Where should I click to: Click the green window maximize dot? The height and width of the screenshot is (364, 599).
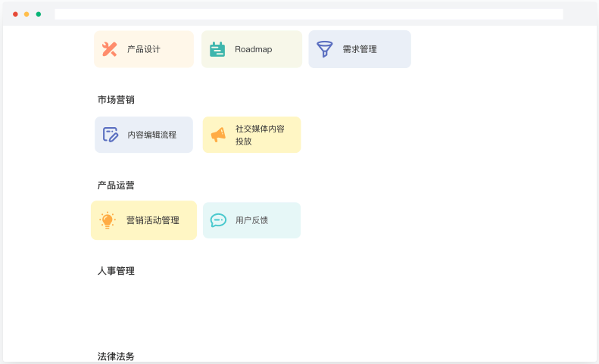(39, 14)
